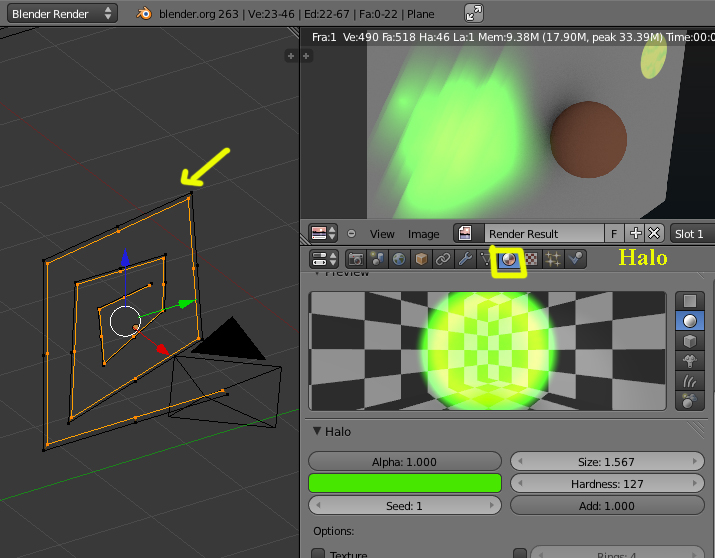Collapse the Halo panel
Image resolution: width=715 pixels, height=558 pixels.
click(317, 431)
